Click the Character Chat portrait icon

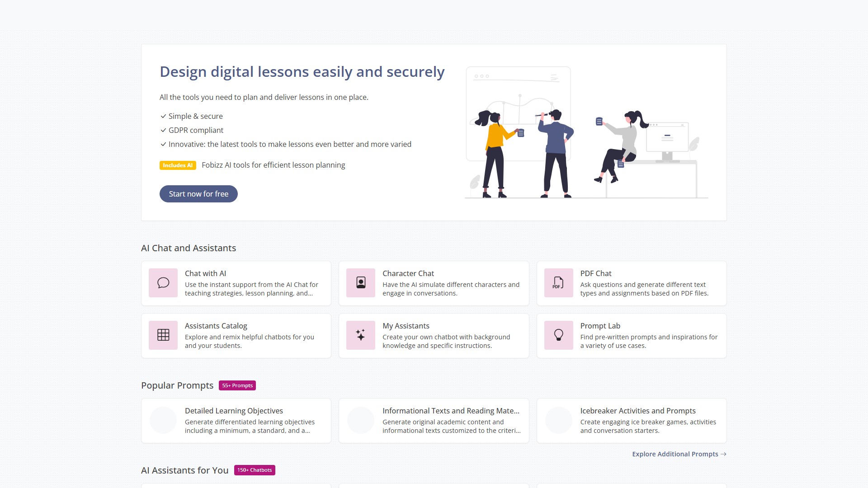click(x=361, y=283)
